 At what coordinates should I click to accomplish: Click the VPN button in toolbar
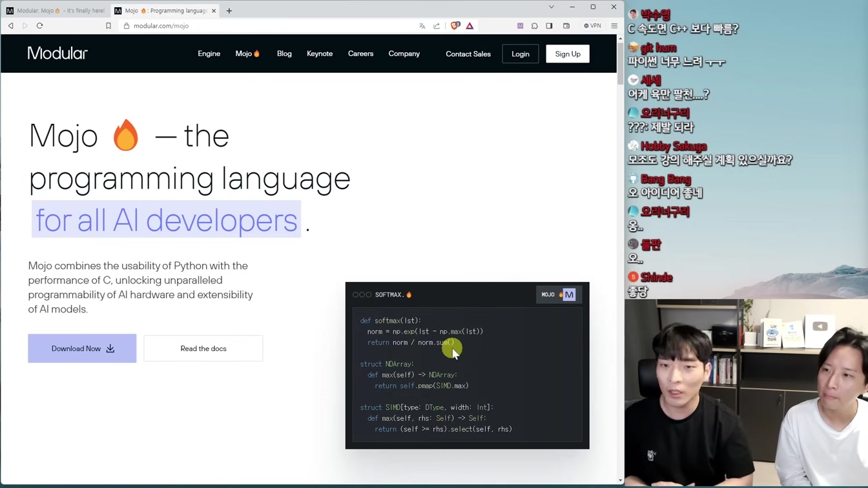(592, 26)
